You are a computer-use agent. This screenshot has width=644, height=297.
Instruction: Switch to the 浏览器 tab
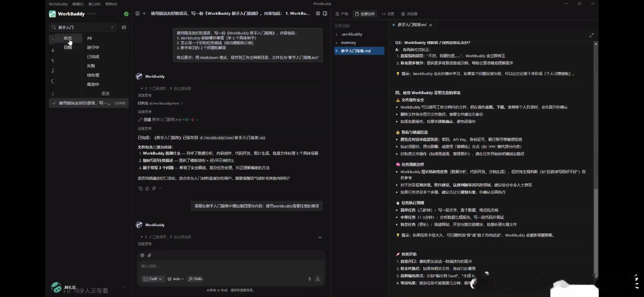(409, 14)
